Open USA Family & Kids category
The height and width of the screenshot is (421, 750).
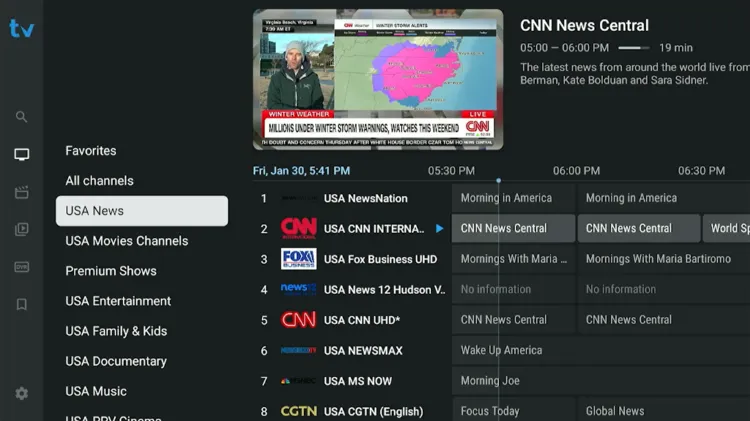(116, 331)
